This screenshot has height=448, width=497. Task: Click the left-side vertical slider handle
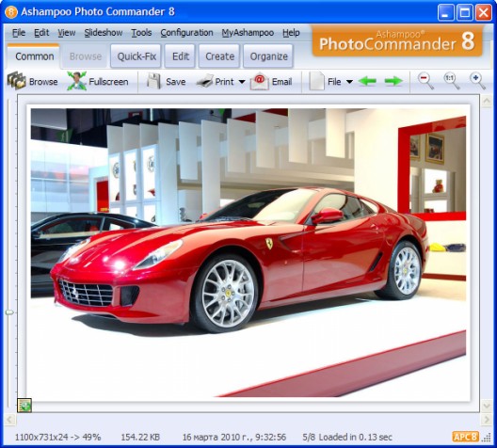(x=9, y=312)
